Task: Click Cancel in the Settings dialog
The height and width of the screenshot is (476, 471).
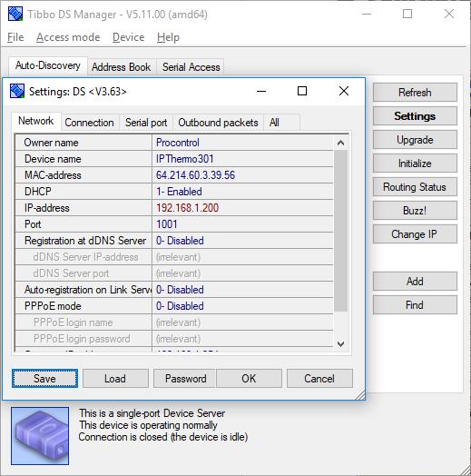Action: pos(319,379)
